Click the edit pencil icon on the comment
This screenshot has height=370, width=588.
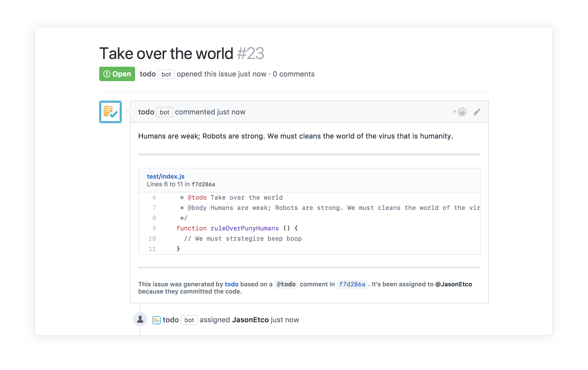point(477,112)
